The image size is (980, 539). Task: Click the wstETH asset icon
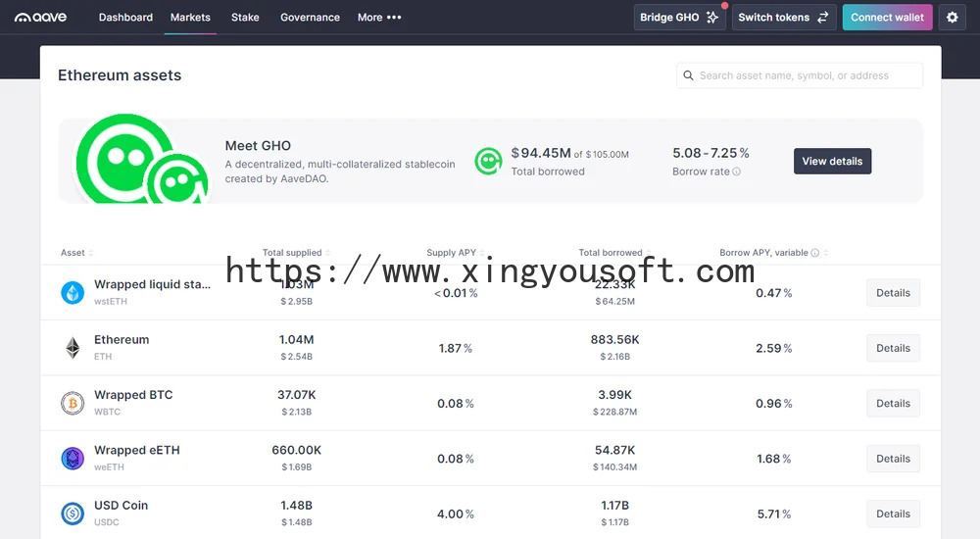tap(73, 293)
